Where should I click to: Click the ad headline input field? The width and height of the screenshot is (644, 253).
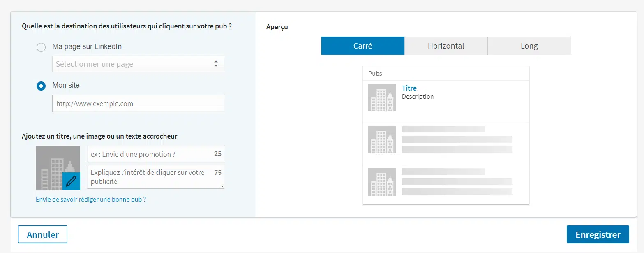tap(150, 154)
